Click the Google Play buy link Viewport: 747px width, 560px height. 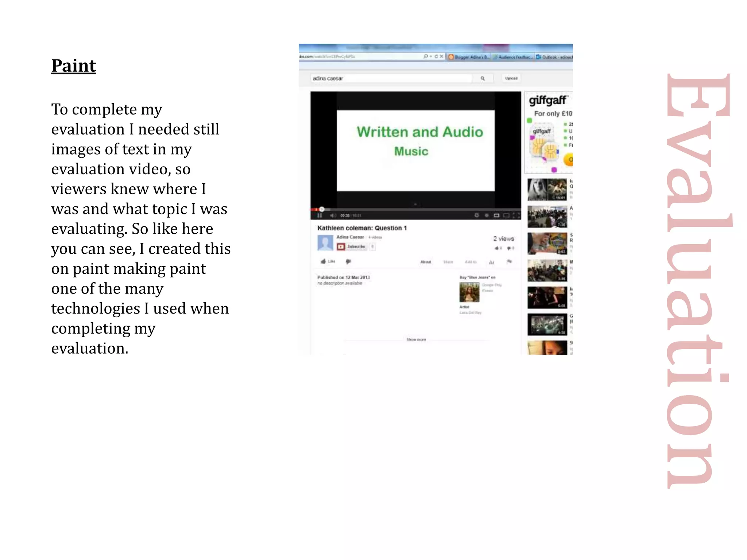pos(492,285)
